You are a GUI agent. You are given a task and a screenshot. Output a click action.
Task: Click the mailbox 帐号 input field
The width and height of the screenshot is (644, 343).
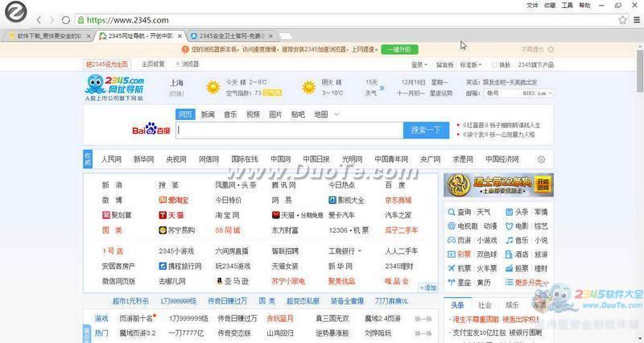click(x=503, y=93)
